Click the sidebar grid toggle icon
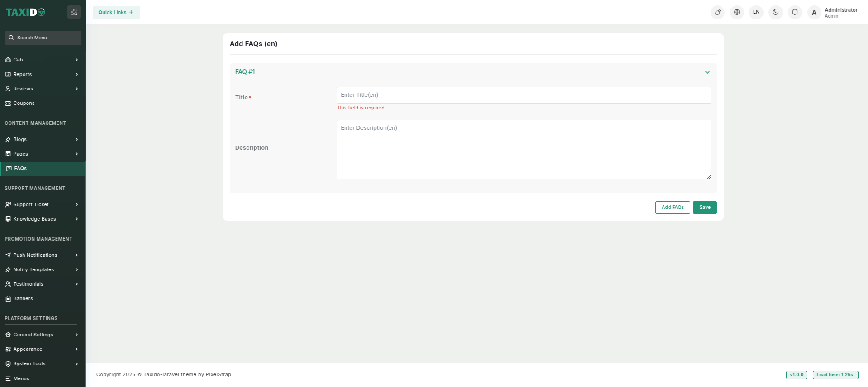This screenshot has width=868, height=387. [x=74, y=12]
